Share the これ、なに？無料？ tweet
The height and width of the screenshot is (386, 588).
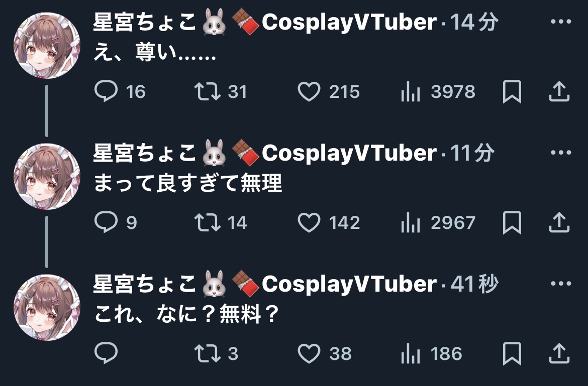pos(559,353)
